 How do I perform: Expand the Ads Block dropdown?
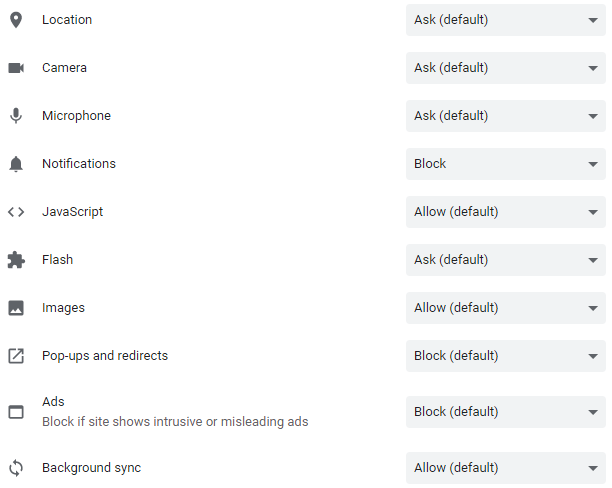[x=505, y=412]
